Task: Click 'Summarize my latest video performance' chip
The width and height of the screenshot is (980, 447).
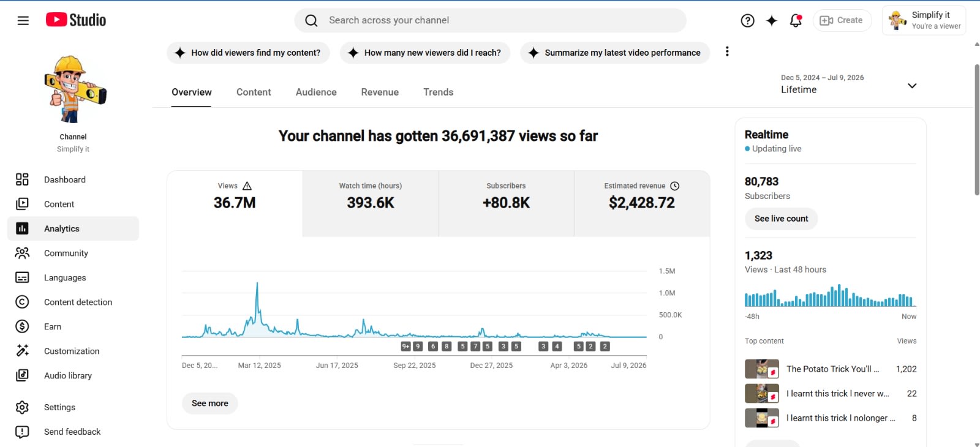Action: [615, 53]
